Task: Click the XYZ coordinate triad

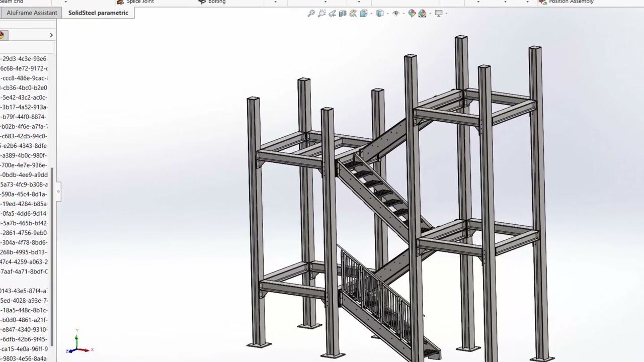Action: click(x=78, y=343)
